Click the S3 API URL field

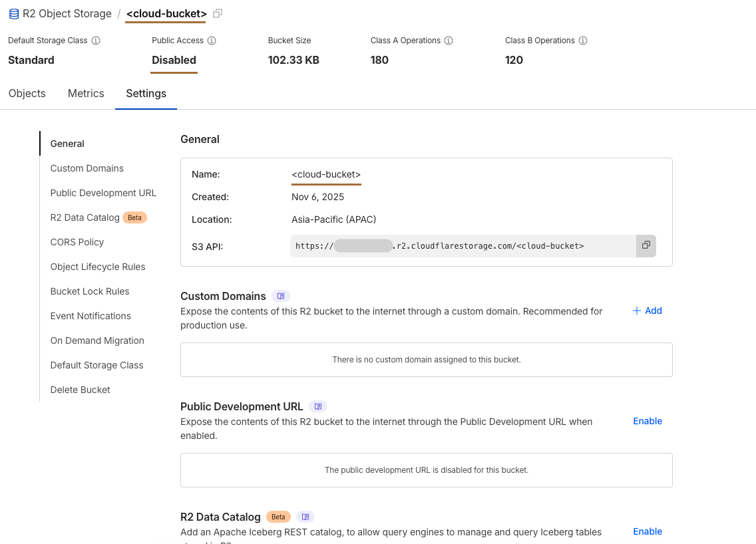click(459, 245)
